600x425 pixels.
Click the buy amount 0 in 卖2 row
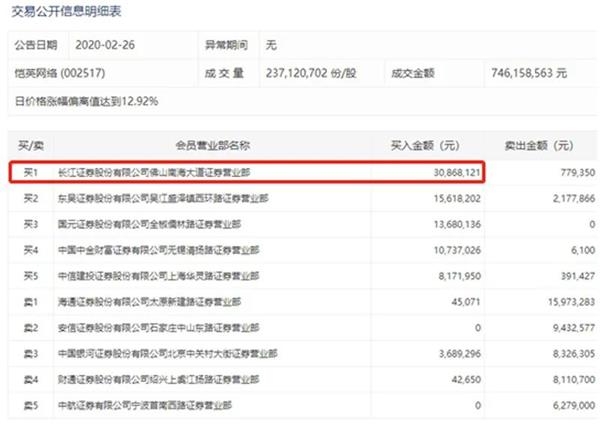478,328
